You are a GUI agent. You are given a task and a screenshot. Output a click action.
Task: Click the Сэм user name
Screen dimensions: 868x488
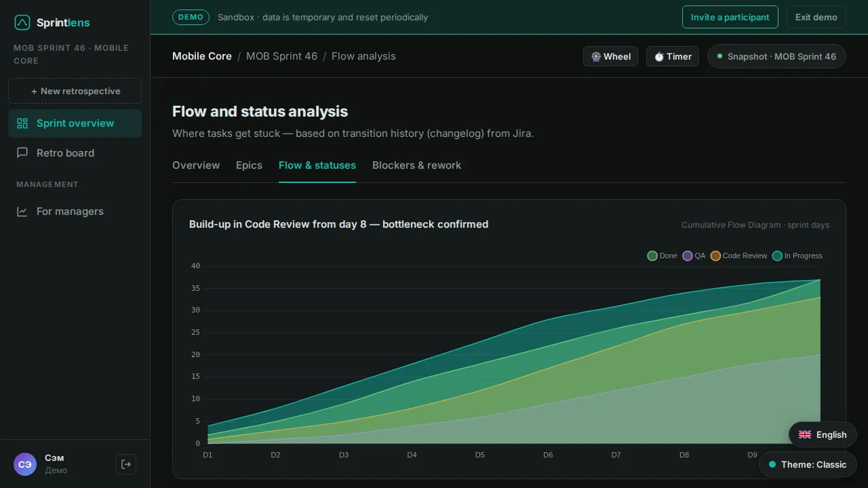[x=54, y=458]
